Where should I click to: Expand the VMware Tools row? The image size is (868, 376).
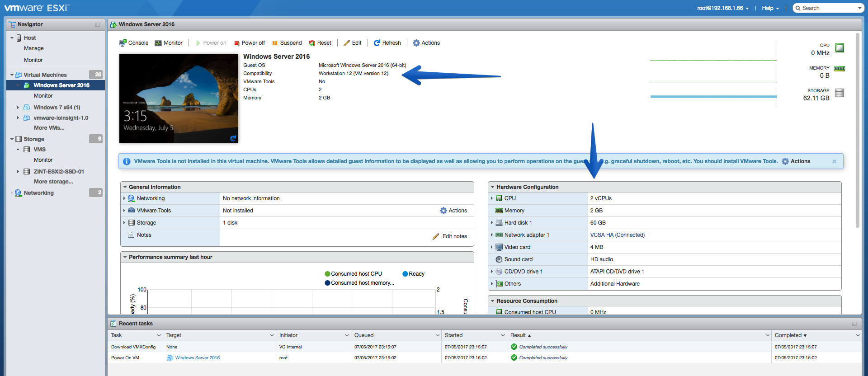point(124,211)
